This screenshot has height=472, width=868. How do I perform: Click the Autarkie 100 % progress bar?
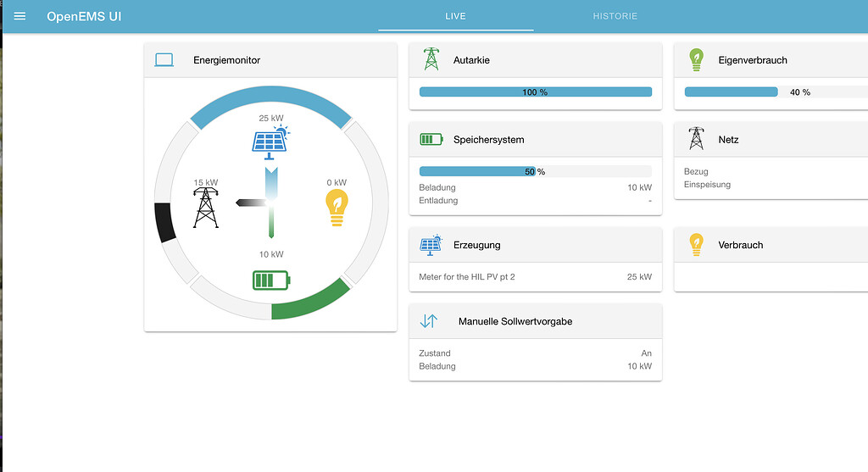536,92
